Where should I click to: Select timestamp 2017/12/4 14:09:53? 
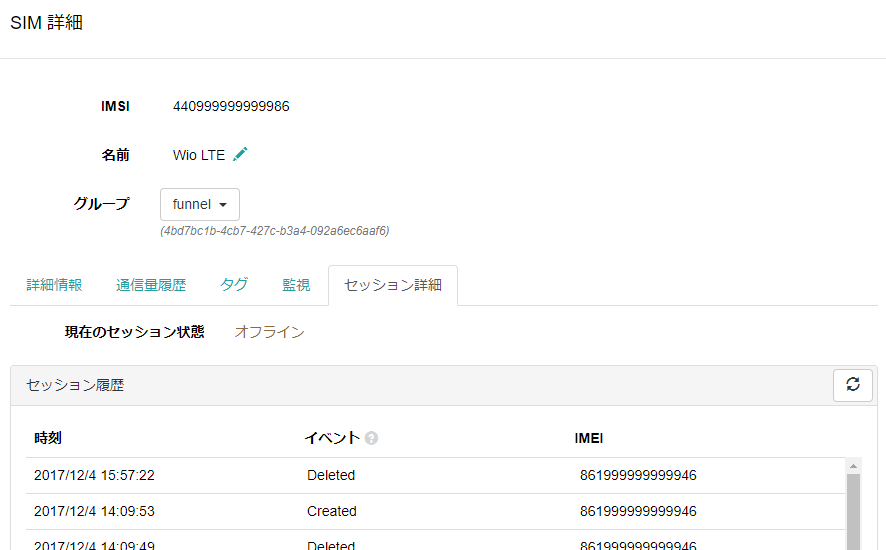click(94, 512)
